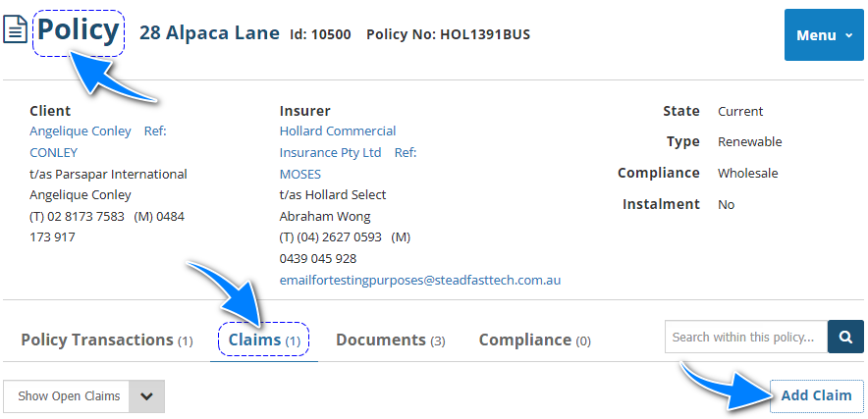Viewport: 868px width, 419px height.
Task: Click the magnifier search button
Action: (x=845, y=337)
